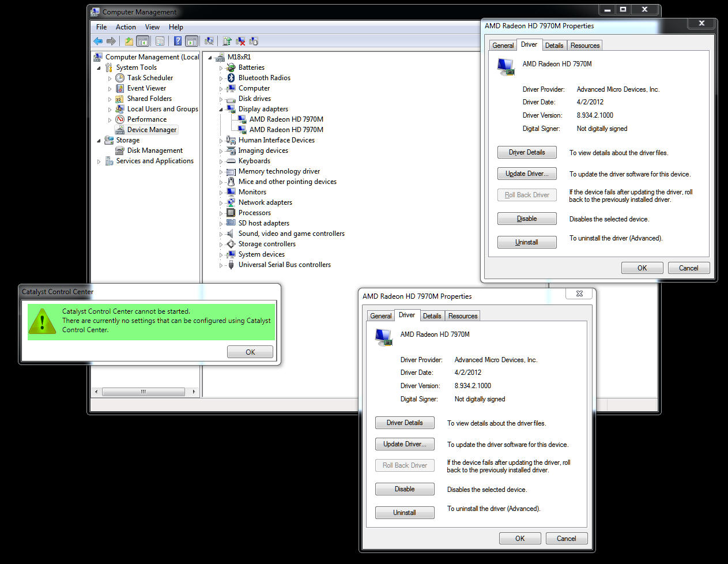Click the Uninstall device toolbar icon with red X
This screenshot has height=564, width=728.
point(240,41)
